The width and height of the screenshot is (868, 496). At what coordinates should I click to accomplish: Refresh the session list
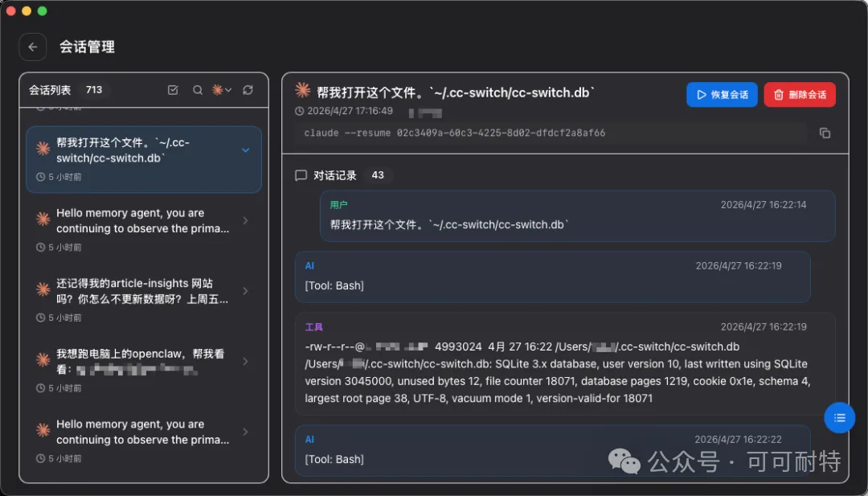248,90
